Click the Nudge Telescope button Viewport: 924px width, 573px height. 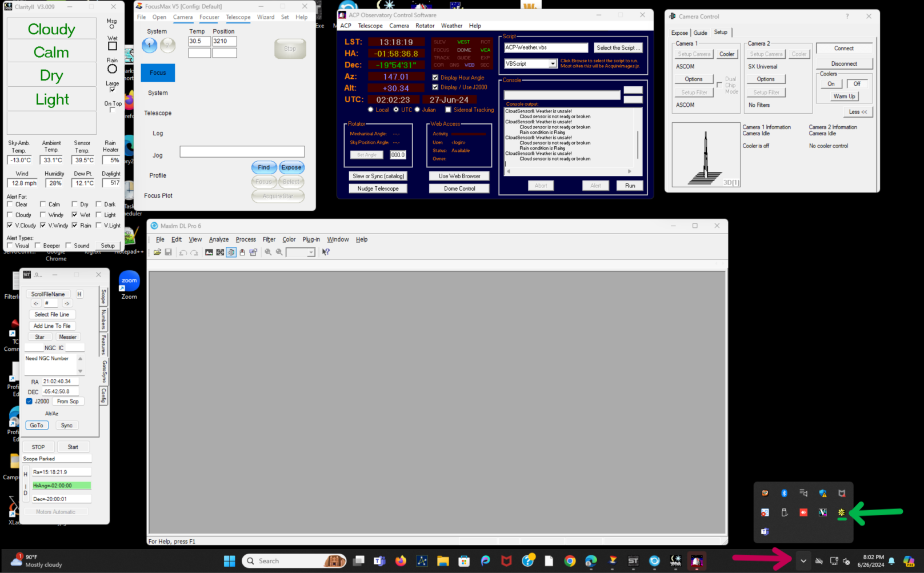378,189
